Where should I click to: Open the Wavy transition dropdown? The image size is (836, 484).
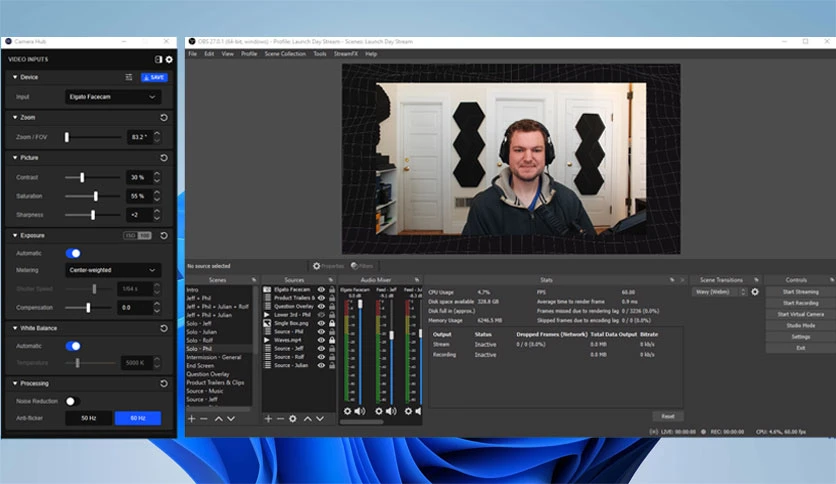[x=720, y=292]
